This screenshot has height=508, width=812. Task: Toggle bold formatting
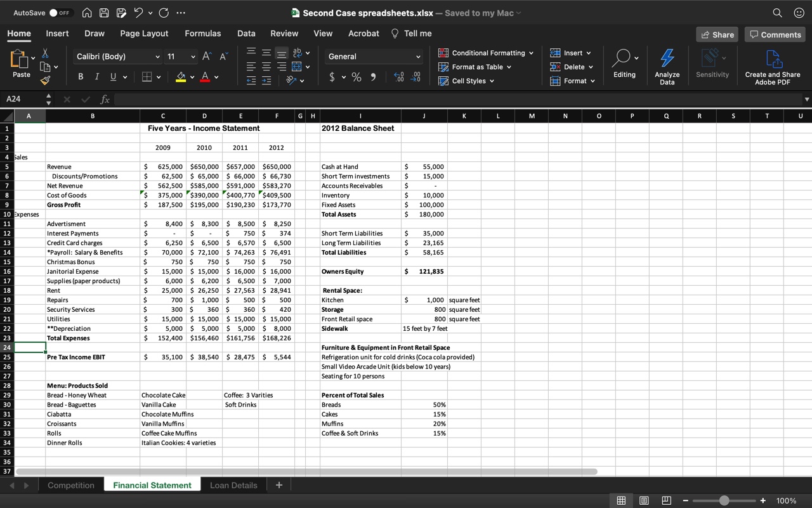(x=80, y=76)
